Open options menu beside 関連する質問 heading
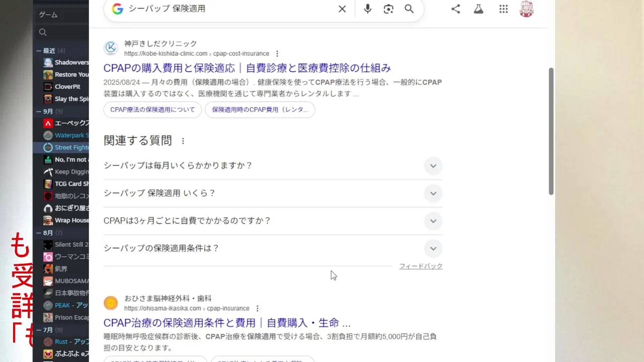Viewport: 644px width, 362px height. point(183,141)
